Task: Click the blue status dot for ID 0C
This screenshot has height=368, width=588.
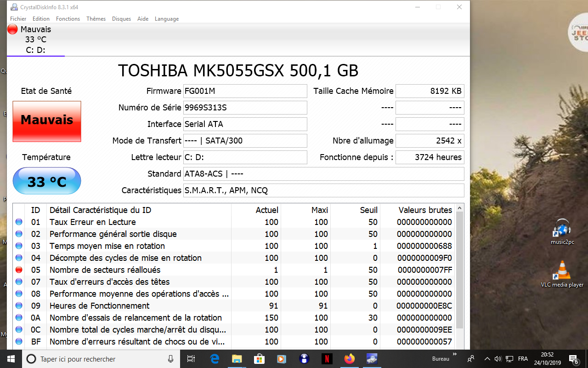Action: pyautogui.click(x=19, y=330)
